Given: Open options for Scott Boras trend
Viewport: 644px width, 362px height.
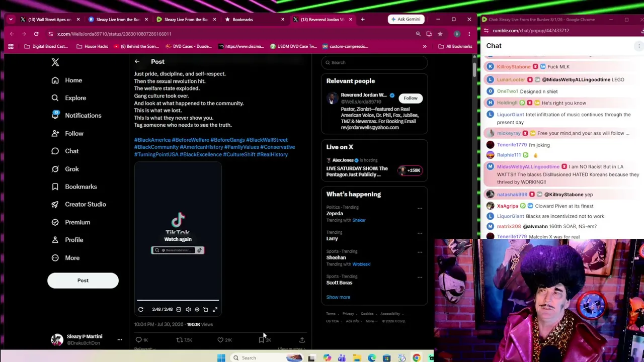Looking at the screenshot, I should coord(420,278).
